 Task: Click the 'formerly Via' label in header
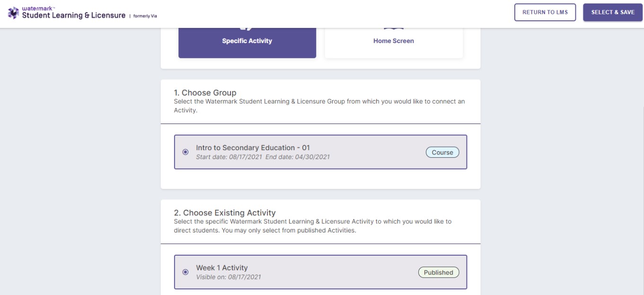[145, 16]
